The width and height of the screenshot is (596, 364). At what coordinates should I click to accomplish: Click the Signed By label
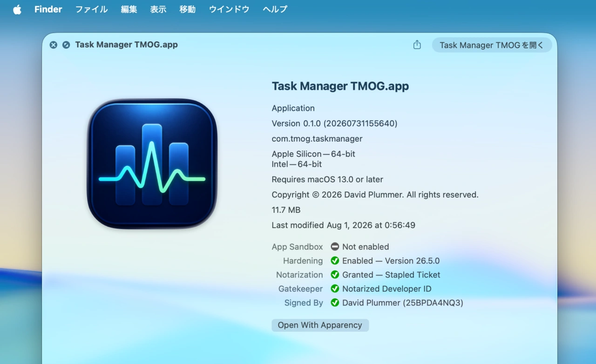coord(304,303)
